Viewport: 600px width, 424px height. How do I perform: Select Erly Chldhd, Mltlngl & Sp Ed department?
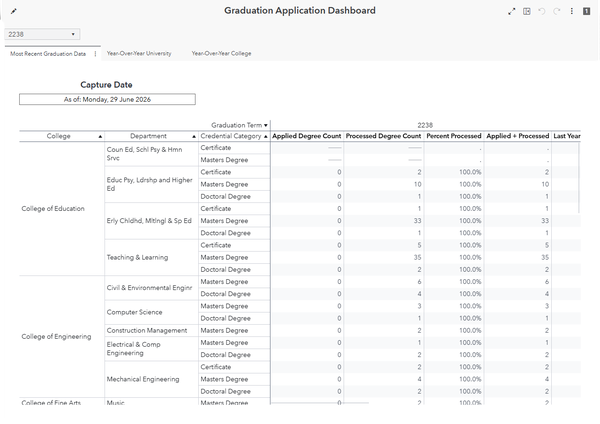click(x=149, y=221)
